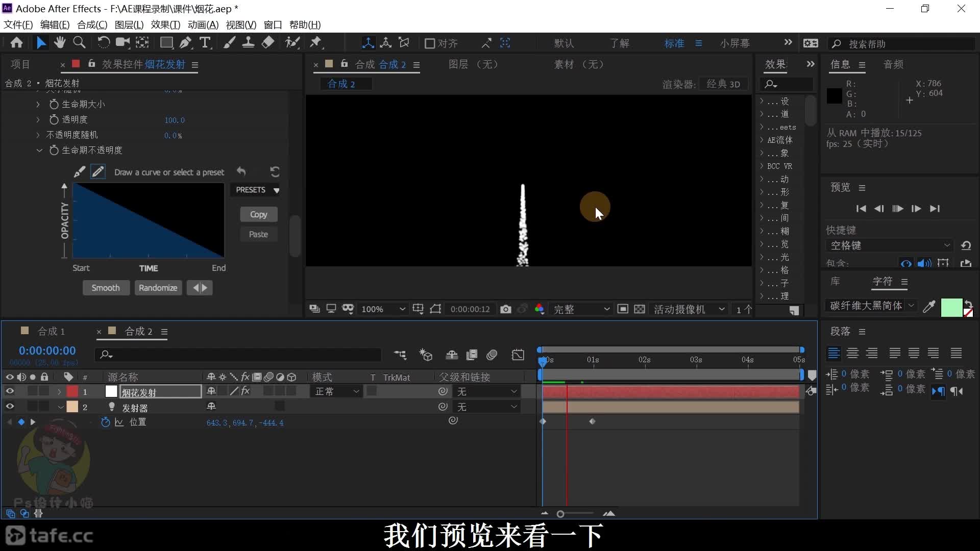Expand the 烟花发射 layer properties
This screenshot has height=551, width=980.
tap(59, 392)
